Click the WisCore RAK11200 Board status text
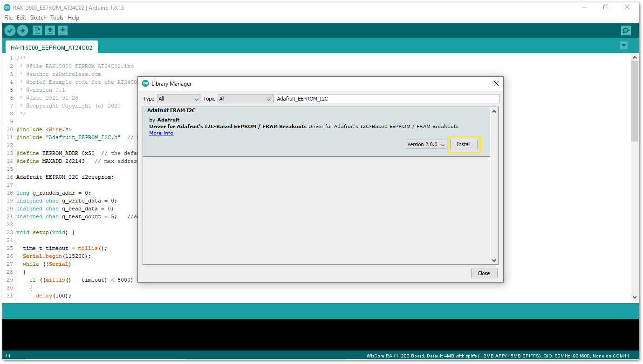The height and width of the screenshot is (364, 643). 498,356
